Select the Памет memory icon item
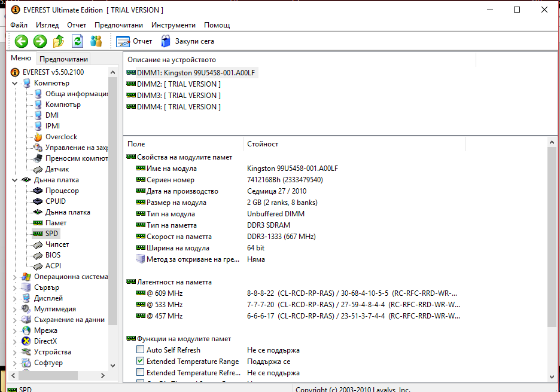The image size is (560, 392). click(38, 223)
